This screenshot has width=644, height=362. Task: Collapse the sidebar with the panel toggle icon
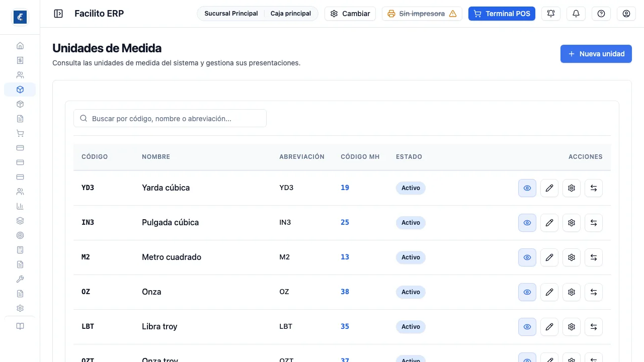click(x=58, y=14)
